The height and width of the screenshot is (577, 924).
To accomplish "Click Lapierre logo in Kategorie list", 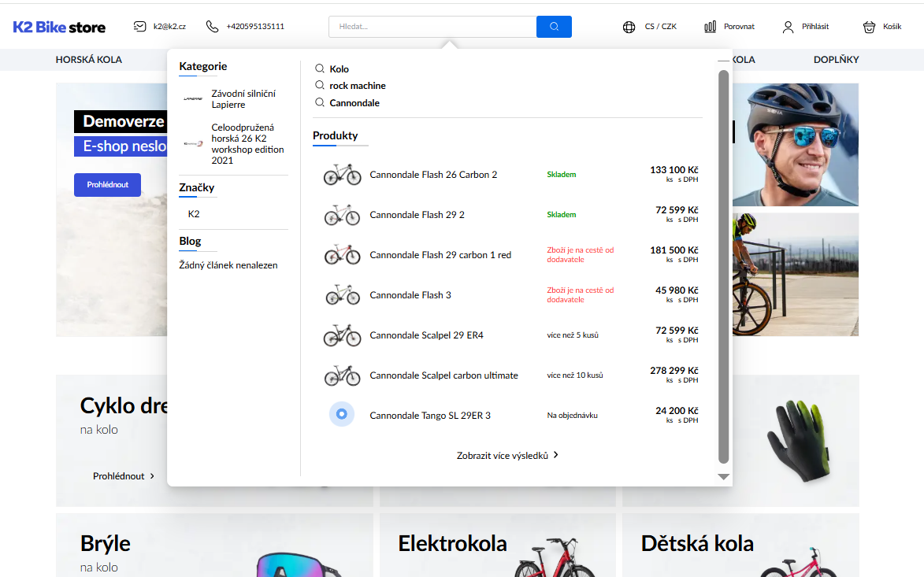I will (x=193, y=98).
